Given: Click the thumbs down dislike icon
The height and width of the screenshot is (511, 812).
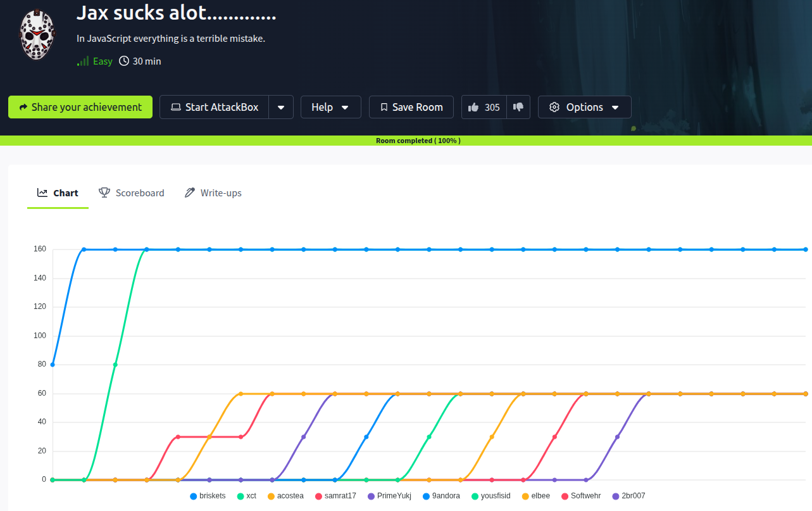Looking at the screenshot, I should (518, 107).
